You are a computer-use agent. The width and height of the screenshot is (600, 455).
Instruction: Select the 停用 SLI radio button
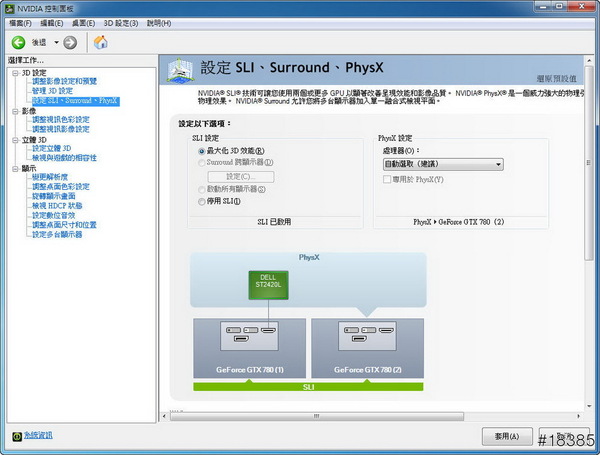(202, 201)
